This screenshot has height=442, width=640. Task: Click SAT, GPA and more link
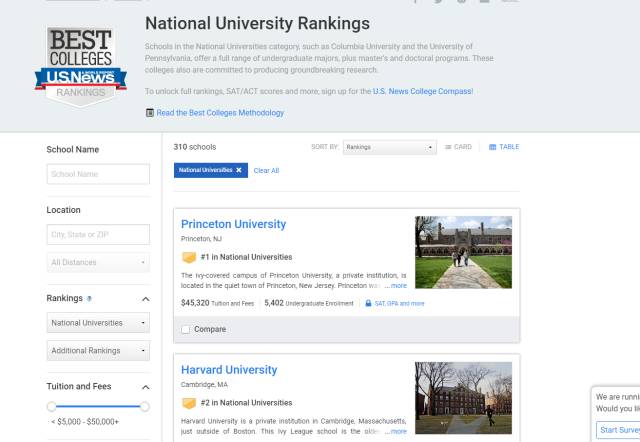[399, 304]
